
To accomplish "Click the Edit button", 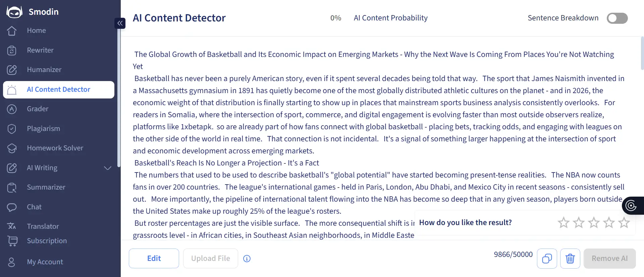I will pos(154,258).
